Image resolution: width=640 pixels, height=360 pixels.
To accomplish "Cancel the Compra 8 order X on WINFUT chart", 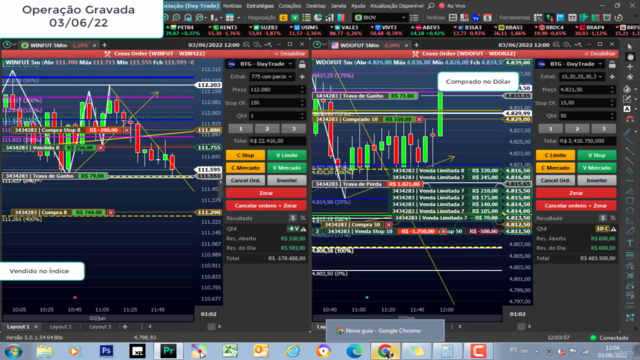I will (x=111, y=213).
